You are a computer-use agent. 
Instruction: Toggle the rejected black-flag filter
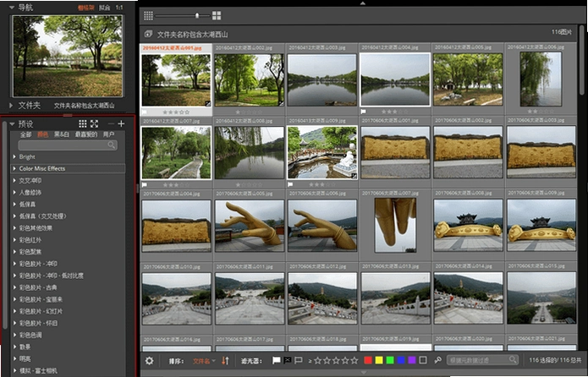tap(288, 360)
